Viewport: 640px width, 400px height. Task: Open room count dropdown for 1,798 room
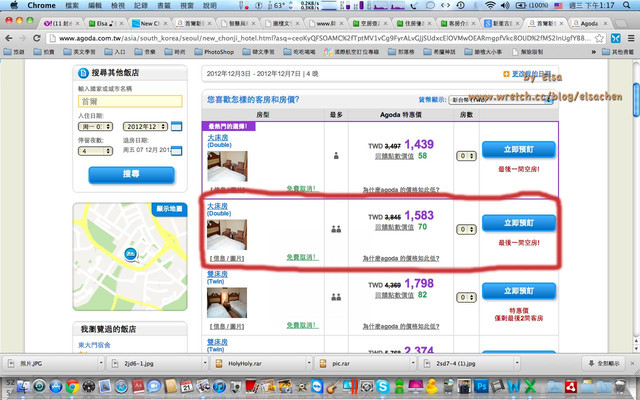(x=466, y=297)
